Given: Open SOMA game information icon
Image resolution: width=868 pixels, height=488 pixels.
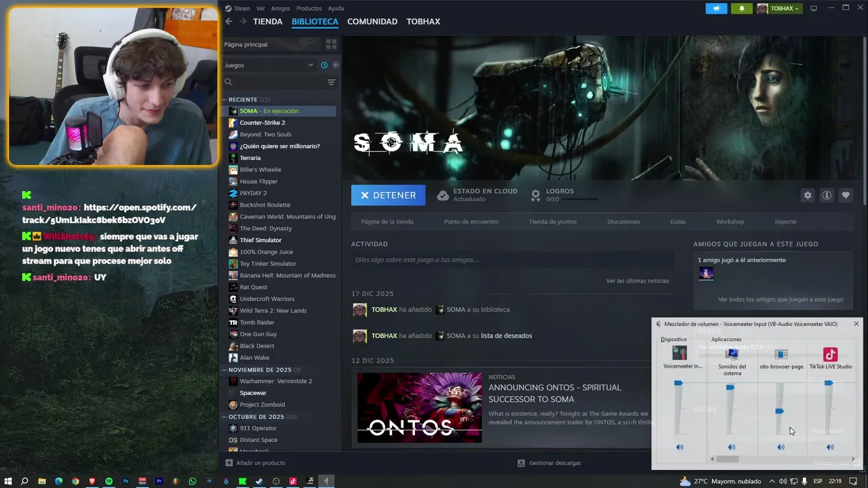Looking at the screenshot, I should coord(827,195).
